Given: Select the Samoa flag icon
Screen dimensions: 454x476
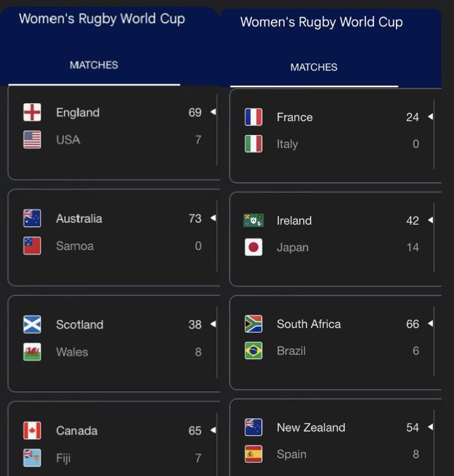Looking at the screenshot, I should coord(32,245).
